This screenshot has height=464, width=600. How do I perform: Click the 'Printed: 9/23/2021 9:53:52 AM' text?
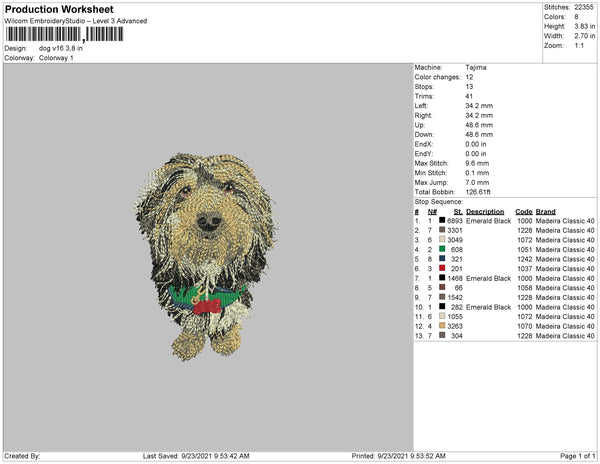pyautogui.click(x=398, y=456)
